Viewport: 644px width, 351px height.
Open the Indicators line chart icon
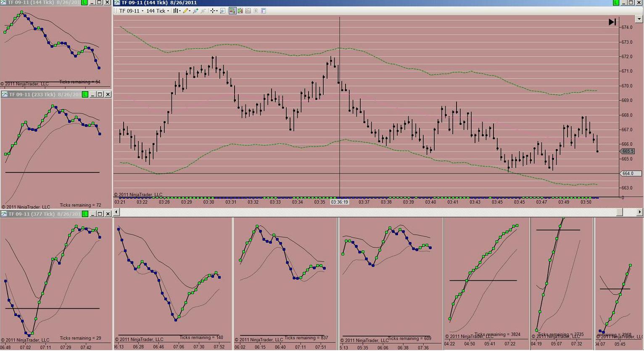(248, 11)
